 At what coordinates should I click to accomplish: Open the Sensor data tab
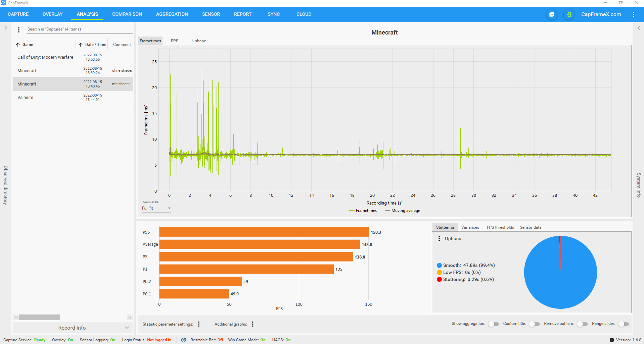coord(531,227)
